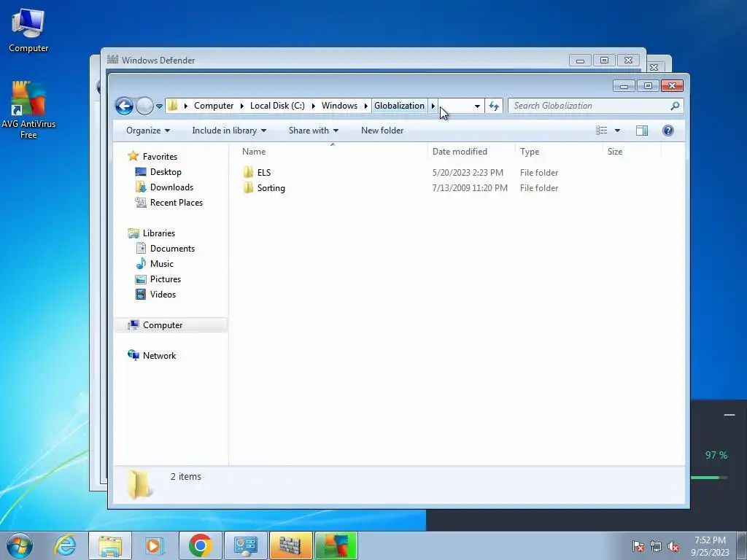747x560 pixels.
Task: Open the Include in library menu
Action: click(229, 131)
